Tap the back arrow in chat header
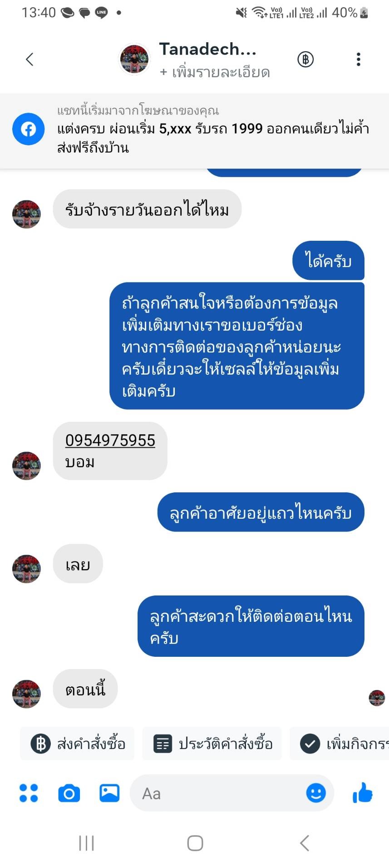 [x=30, y=59]
